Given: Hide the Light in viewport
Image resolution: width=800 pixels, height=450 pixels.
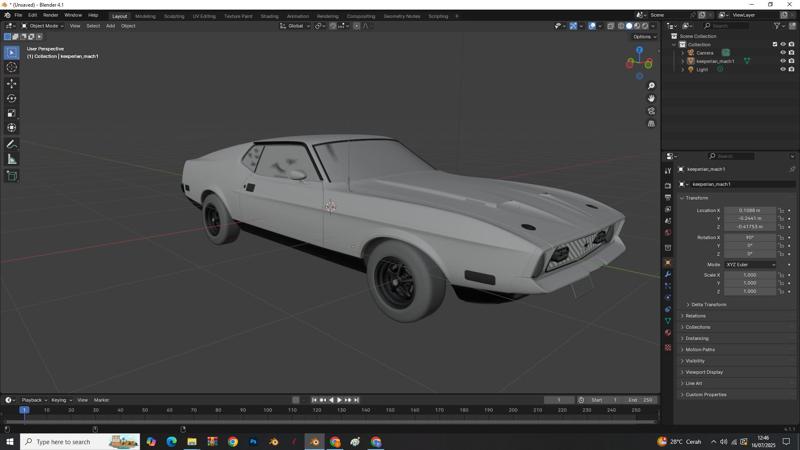Looking at the screenshot, I should point(783,69).
